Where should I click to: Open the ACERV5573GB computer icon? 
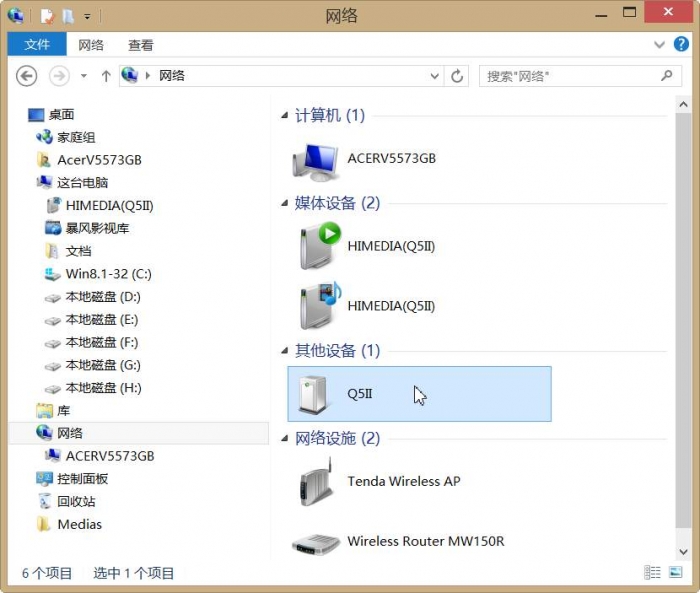[315, 162]
